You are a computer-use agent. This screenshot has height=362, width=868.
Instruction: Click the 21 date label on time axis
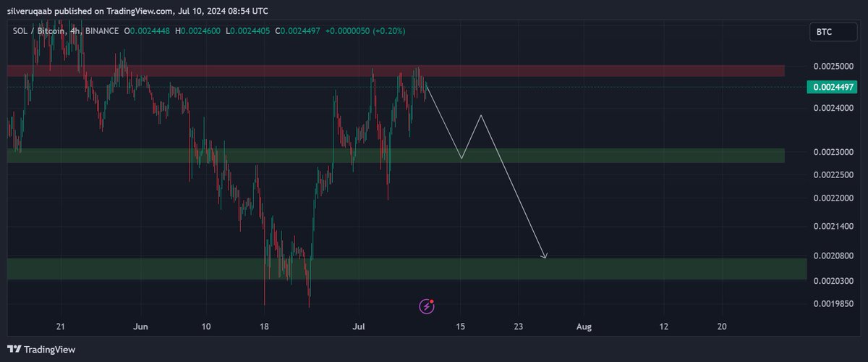point(60,327)
